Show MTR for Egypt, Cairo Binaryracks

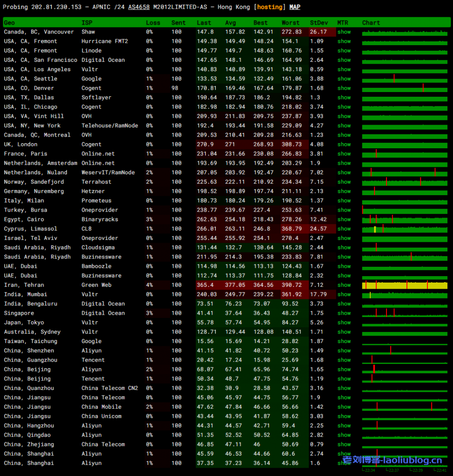click(x=344, y=219)
